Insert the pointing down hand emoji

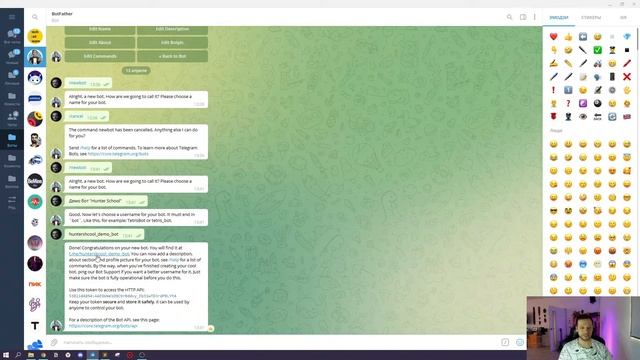tap(553, 50)
